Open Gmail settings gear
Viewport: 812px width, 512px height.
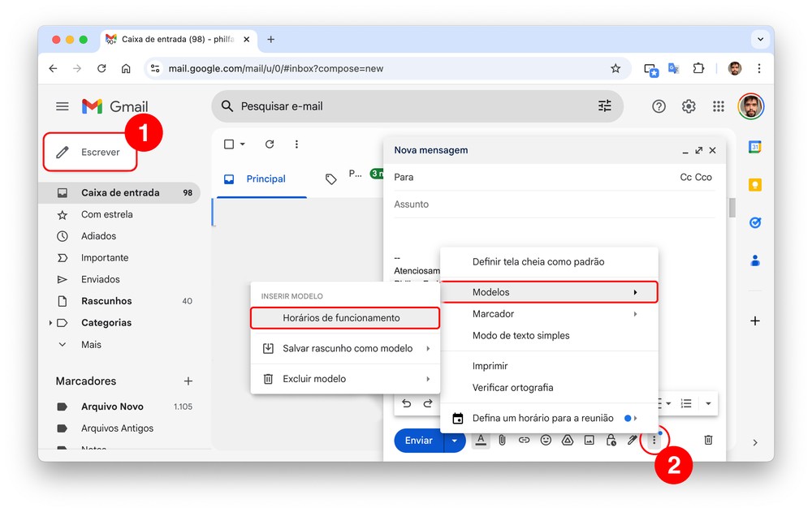[689, 106]
